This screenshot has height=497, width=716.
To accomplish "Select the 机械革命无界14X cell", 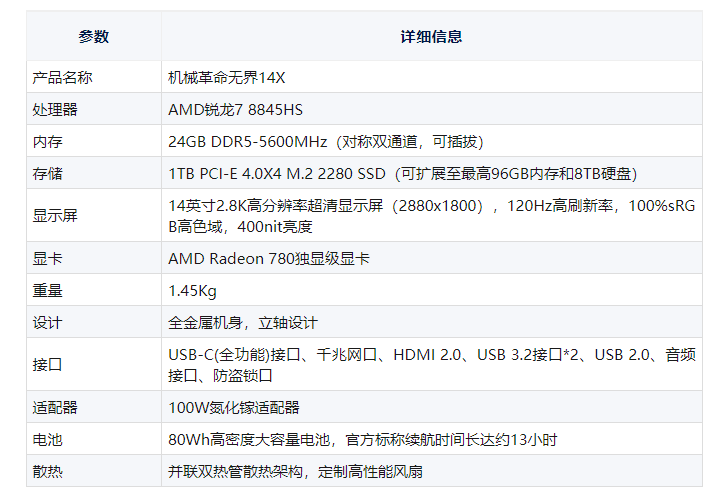I will point(432,77).
